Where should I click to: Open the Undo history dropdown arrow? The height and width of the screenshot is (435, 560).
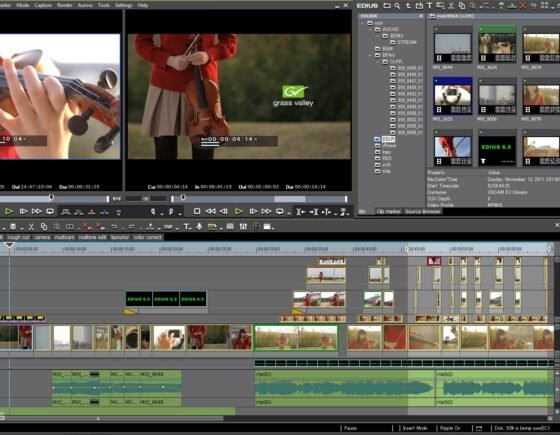(x=123, y=228)
